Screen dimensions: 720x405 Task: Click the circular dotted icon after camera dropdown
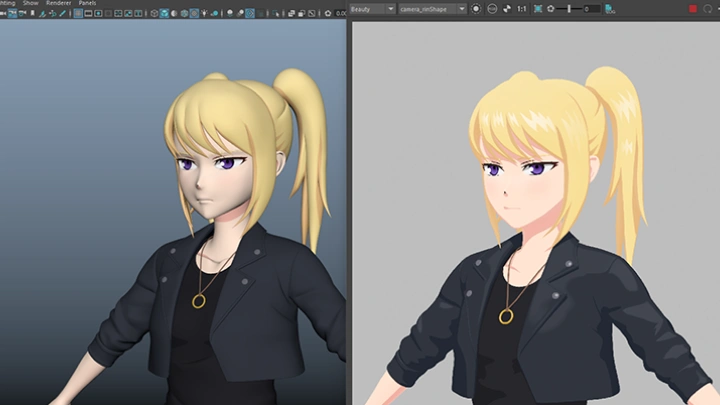coord(476,9)
